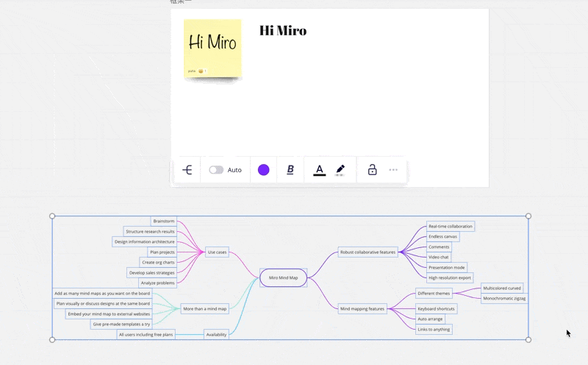Select the Video chat node
Viewport: 588px width, 365px height.
[x=438, y=258]
